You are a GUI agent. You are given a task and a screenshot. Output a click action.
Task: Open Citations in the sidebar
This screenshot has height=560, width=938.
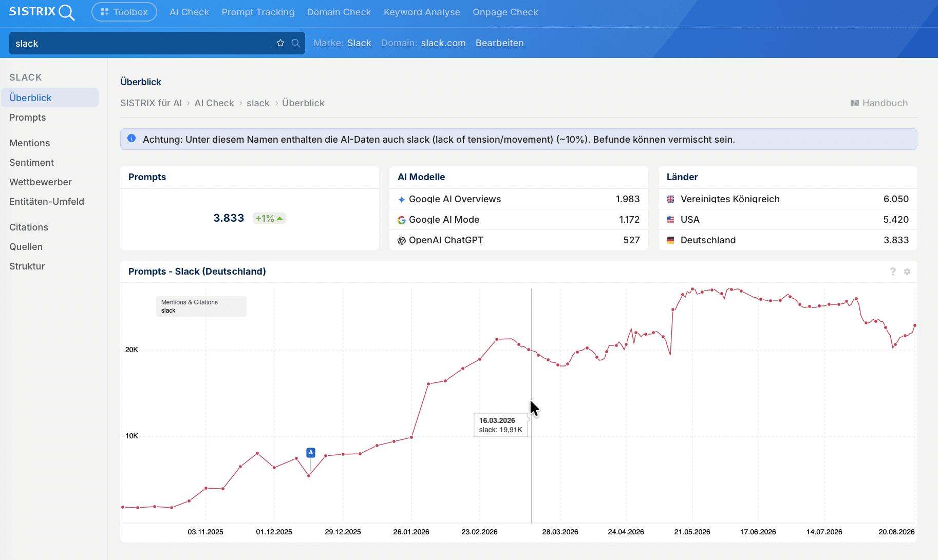(29, 227)
